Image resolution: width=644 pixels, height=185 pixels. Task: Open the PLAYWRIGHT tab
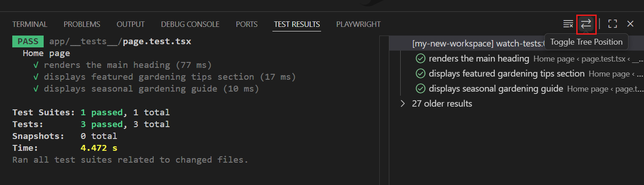click(358, 25)
